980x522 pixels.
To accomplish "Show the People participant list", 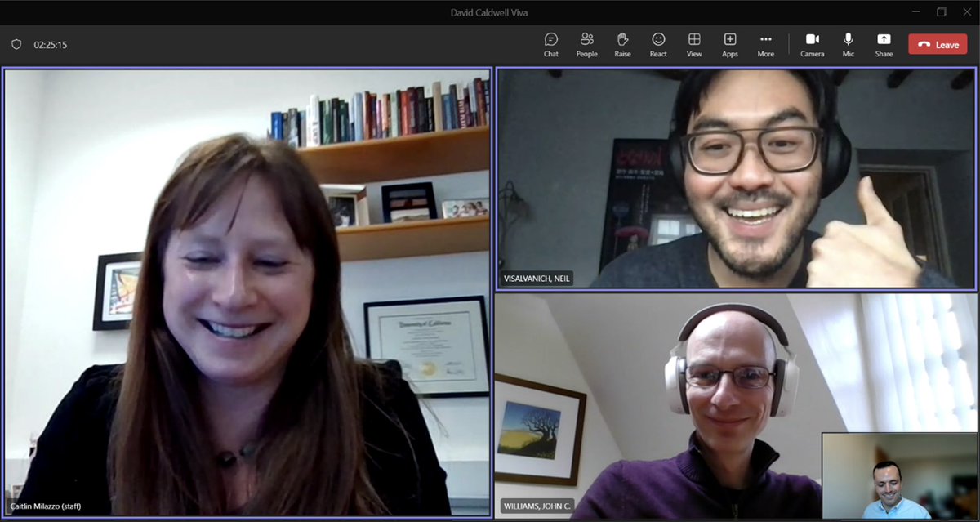I will [586, 45].
